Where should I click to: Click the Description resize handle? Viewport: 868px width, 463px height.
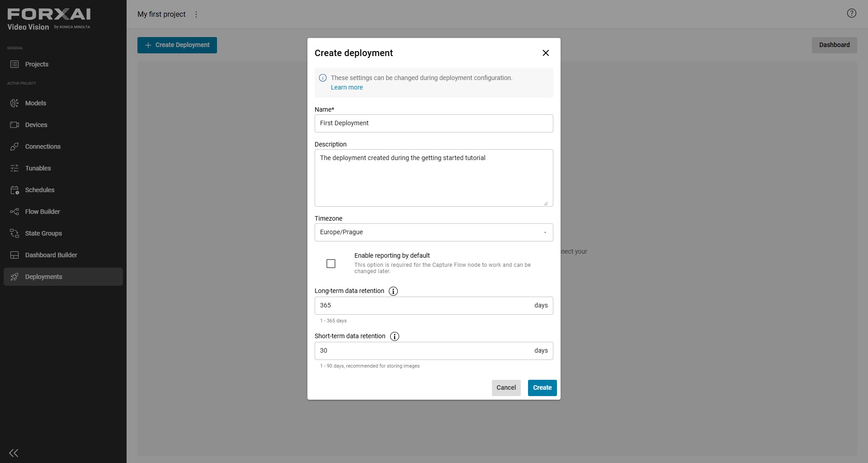click(546, 203)
